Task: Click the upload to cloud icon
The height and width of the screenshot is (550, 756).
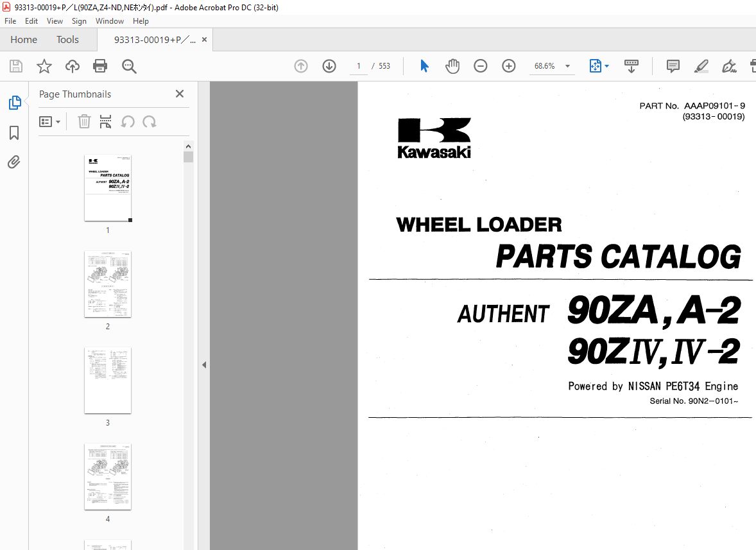Action: click(73, 66)
